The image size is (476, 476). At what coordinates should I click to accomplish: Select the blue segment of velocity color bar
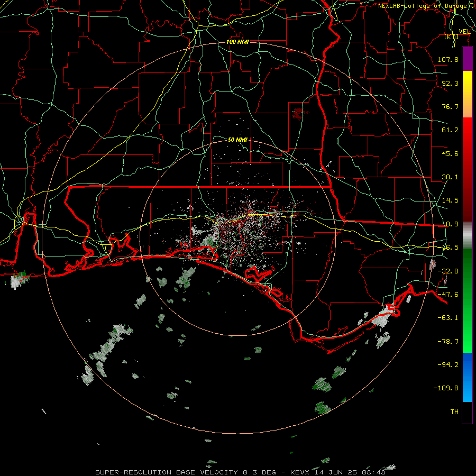(x=467, y=377)
